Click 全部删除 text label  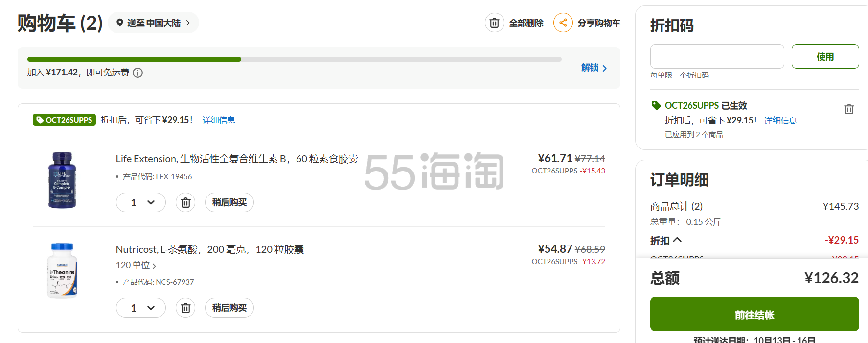(526, 23)
